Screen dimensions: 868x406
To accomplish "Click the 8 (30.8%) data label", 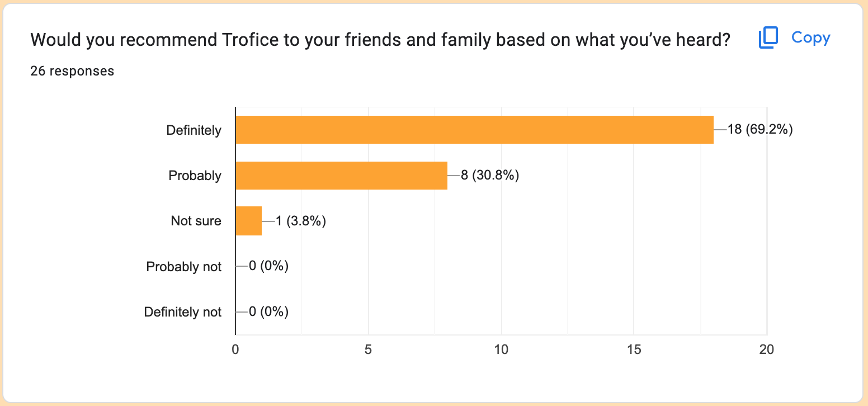I will 490,176.
